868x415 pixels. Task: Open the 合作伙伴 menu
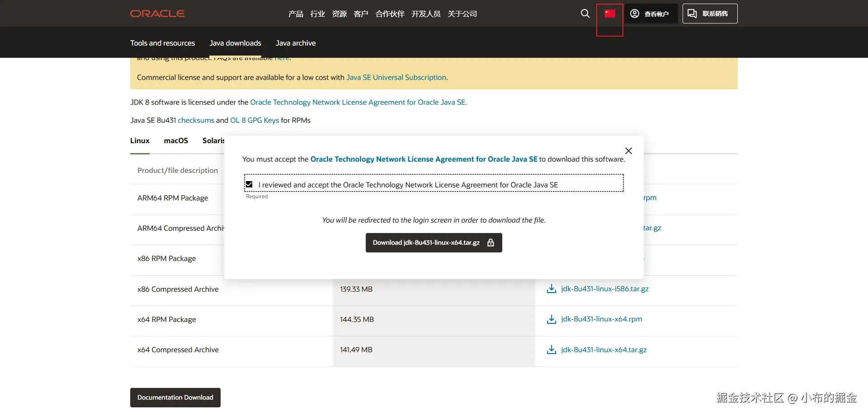coord(390,14)
